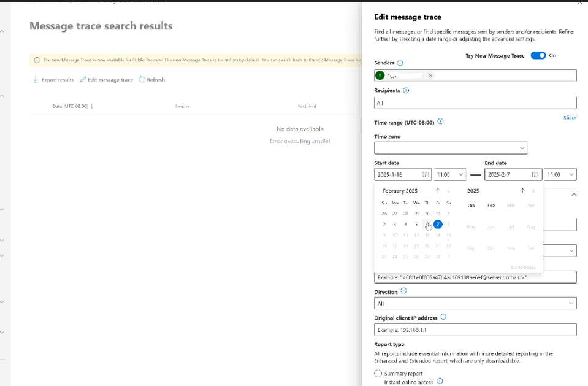Viewport: 588px width, 386px height.
Task: Click Edit message trace pencil icon
Action: click(x=83, y=80)
